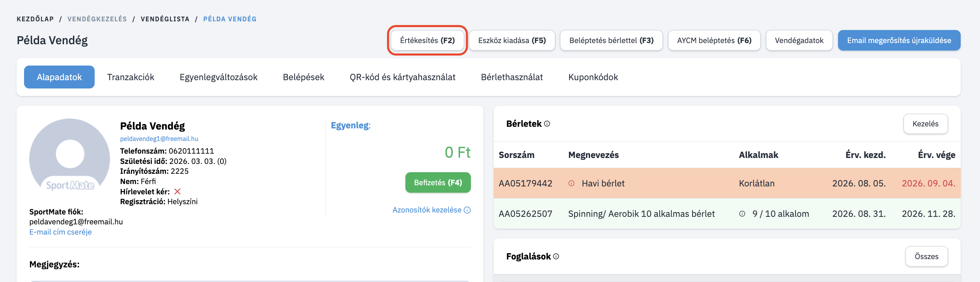Open the Értékesítés (F2) button
The height and width of the screenshot is (282, 980).
click(x=427, y=40)
